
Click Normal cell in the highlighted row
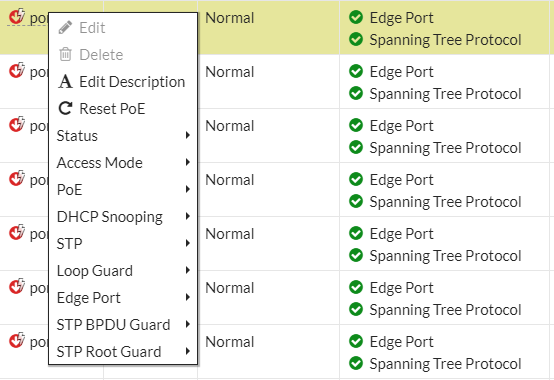(x=230, y=18)
